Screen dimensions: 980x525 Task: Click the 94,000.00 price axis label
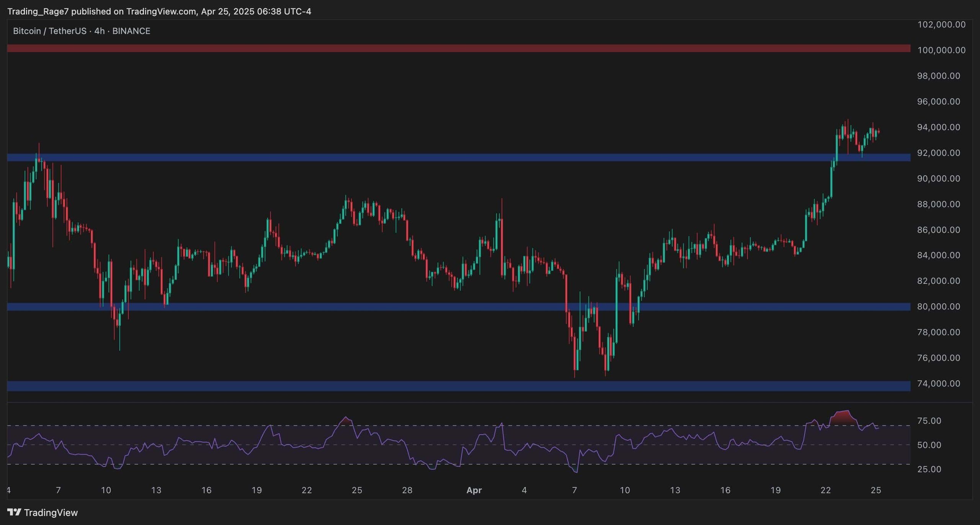pos(938,127)
